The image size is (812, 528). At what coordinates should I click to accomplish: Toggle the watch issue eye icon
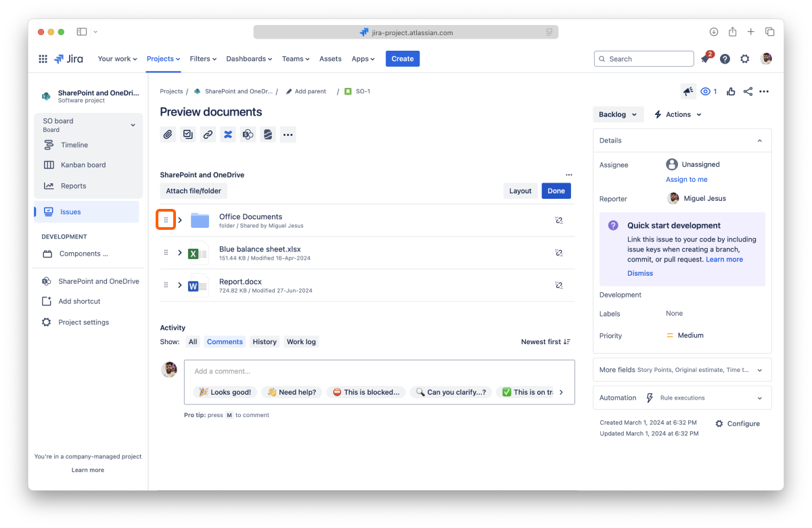click(x=708, y=92)
